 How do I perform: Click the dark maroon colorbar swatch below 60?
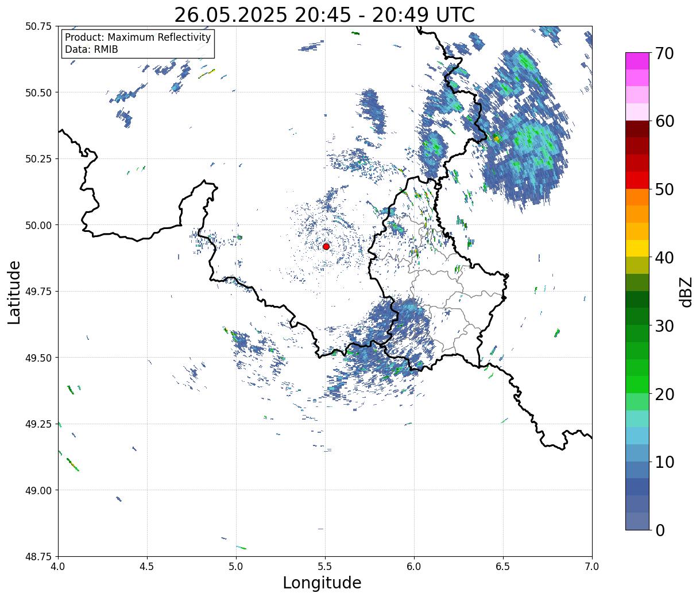click(637, 129)
